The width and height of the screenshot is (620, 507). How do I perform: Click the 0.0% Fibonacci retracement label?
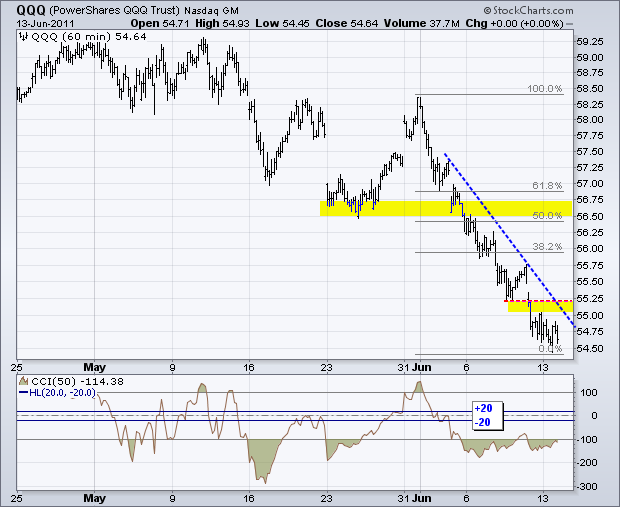[550, 348]
